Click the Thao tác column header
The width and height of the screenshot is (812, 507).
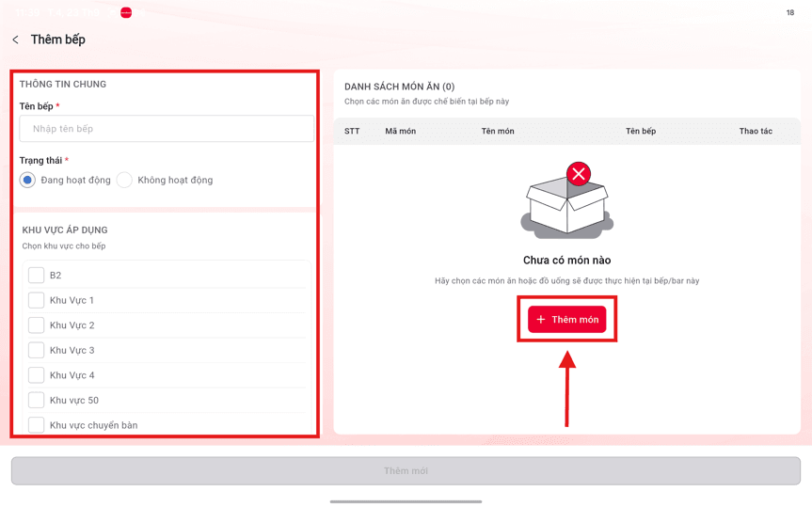click(756, 131)
